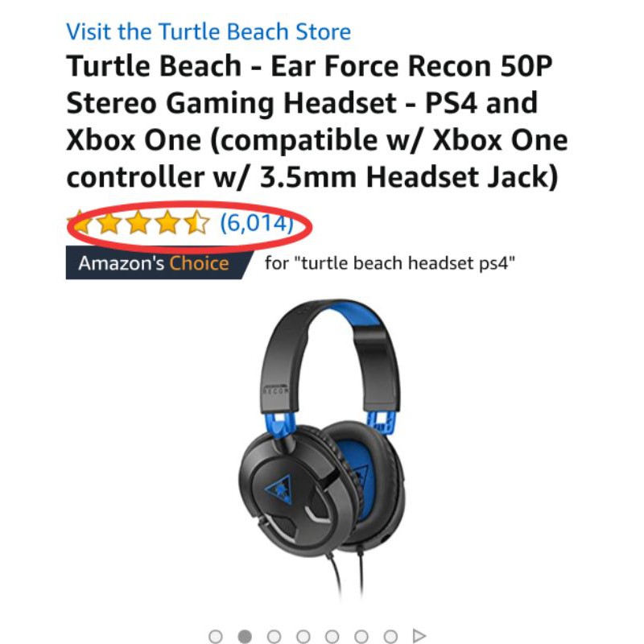Viewport: 644px width, 644px height.
Task: Open the Visit the Turtle Beach Store link
Action: pyautogui.click(x=208, y=32)
